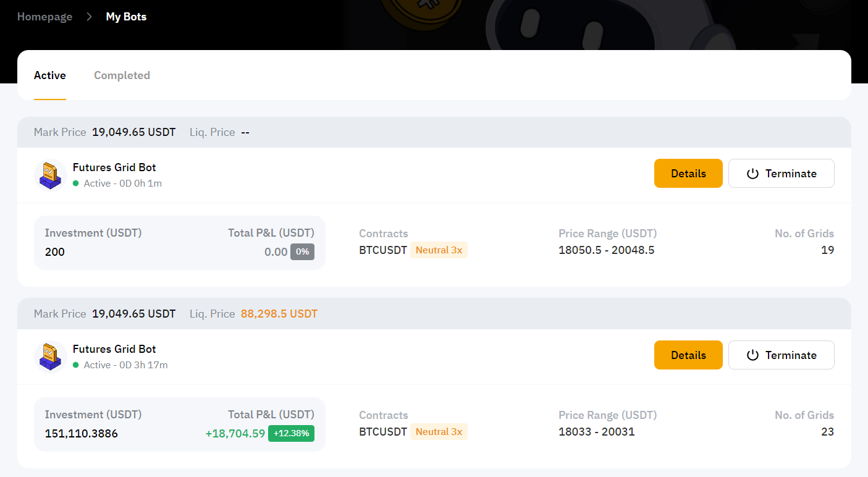
Task: Click the 88,298.5 USDT liquidation price
Action: click(x=279, y=314)
